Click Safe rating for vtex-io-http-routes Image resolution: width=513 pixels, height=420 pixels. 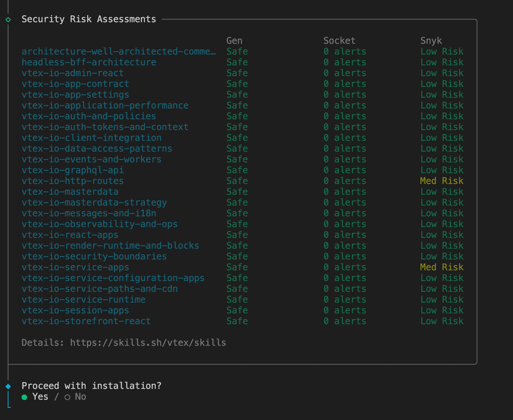click(x=237, y=181)
